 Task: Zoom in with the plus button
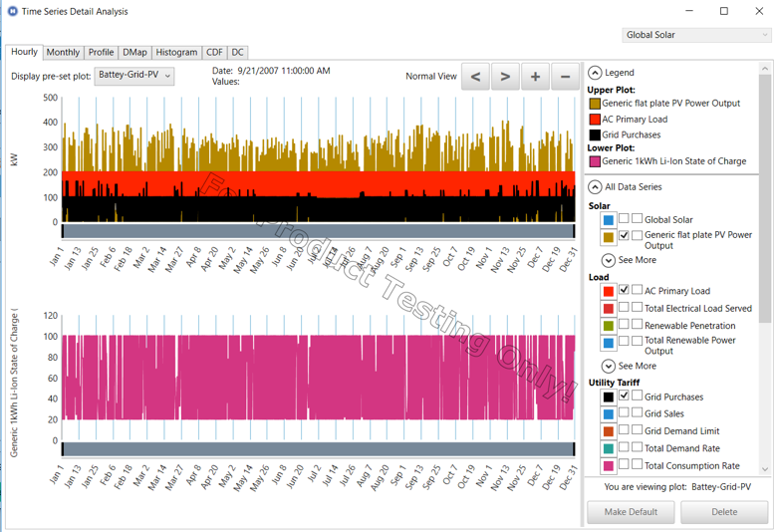(x=535, y=77)
